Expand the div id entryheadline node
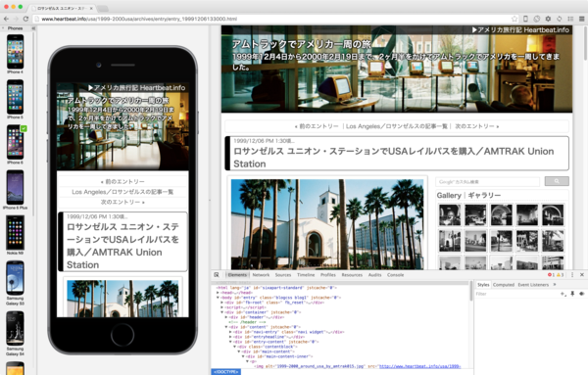The height and width of the screenshot is (375, 588). coord(230,337)
